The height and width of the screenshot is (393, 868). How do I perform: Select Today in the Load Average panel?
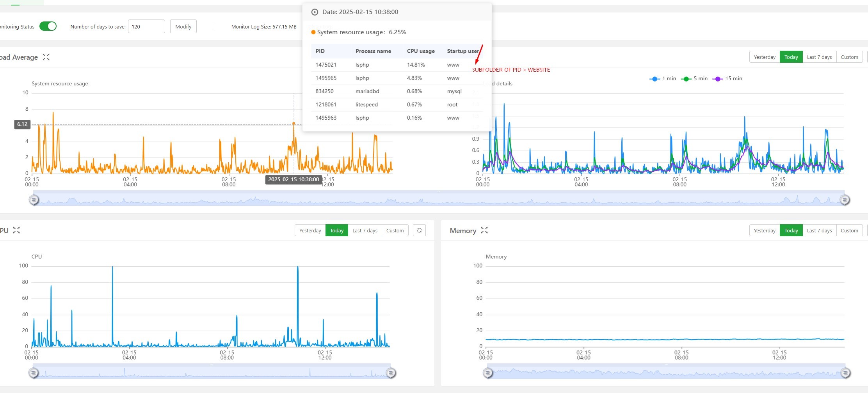pyautogui.click(x=791, y=57)
